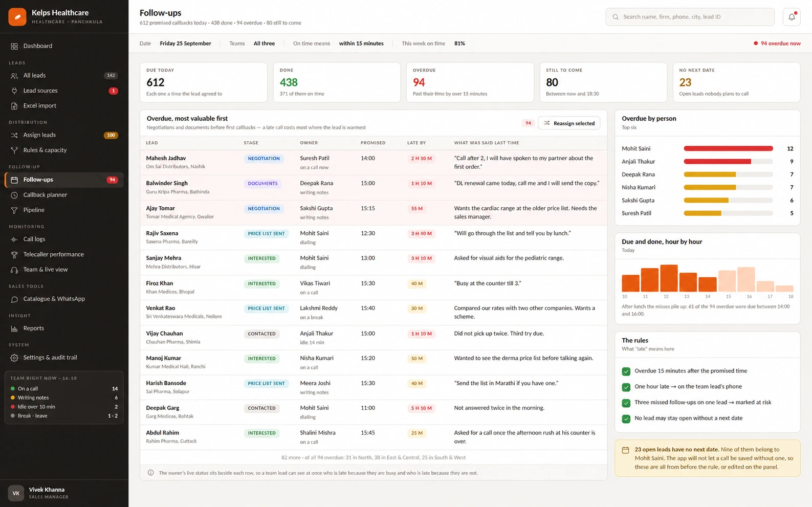The image size is (812, 507).
Task: Sort by the PROMISED column header
Action: (x=373, y=143)
